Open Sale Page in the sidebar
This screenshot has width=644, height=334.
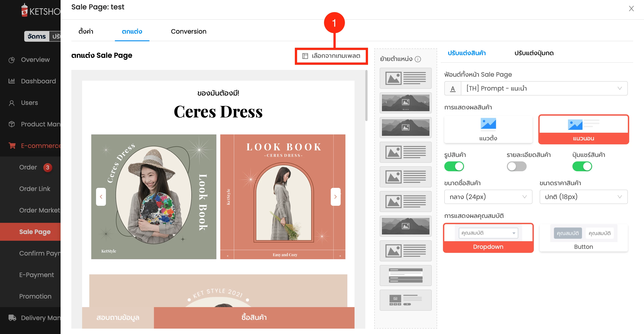point(30,232)
